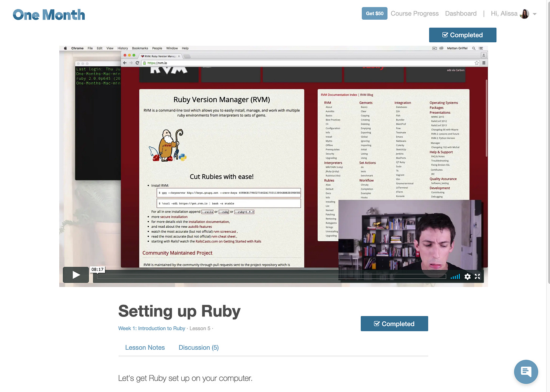Play the lesson video

pyautogui.click(x=76, y=275)
